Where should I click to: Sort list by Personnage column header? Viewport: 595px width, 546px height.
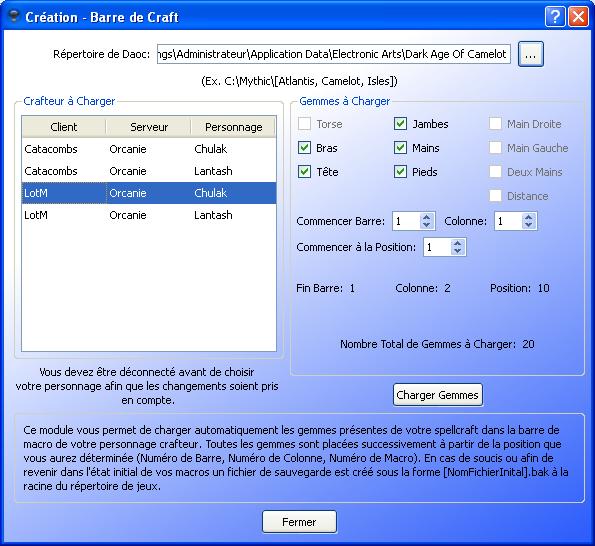point(233,127)
